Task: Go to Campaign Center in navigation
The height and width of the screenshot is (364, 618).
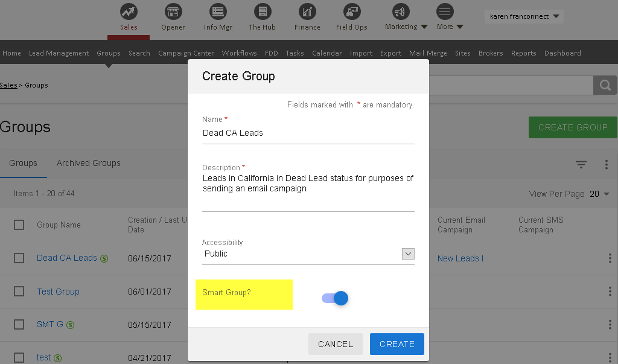Action: (x=186, y=53)
